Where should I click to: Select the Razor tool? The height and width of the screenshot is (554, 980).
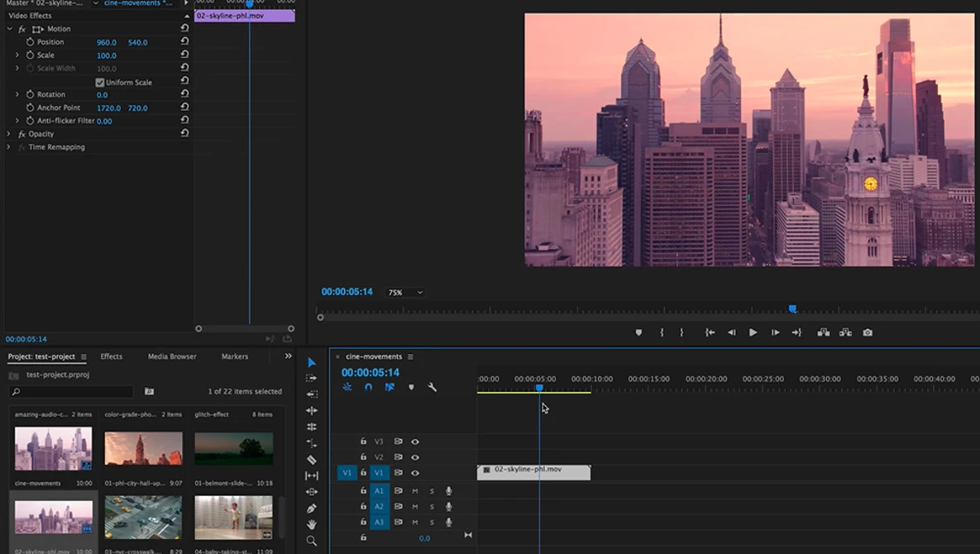click(311, 460)
